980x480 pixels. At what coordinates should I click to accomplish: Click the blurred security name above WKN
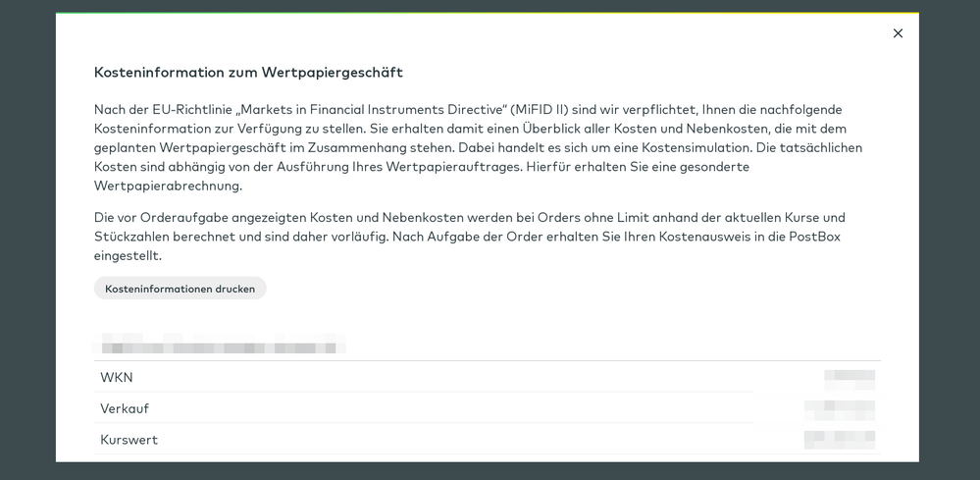(x=220, y=346)
